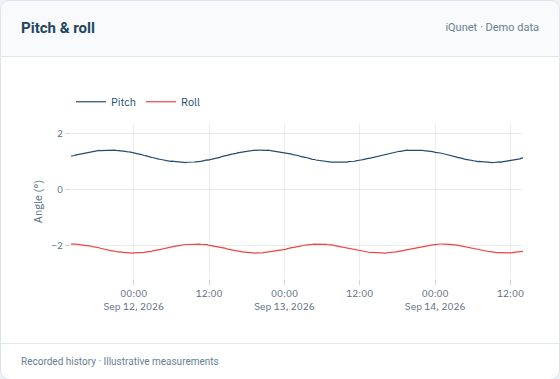Click the 'iQunet · Demo data' label

coord(492,27)
